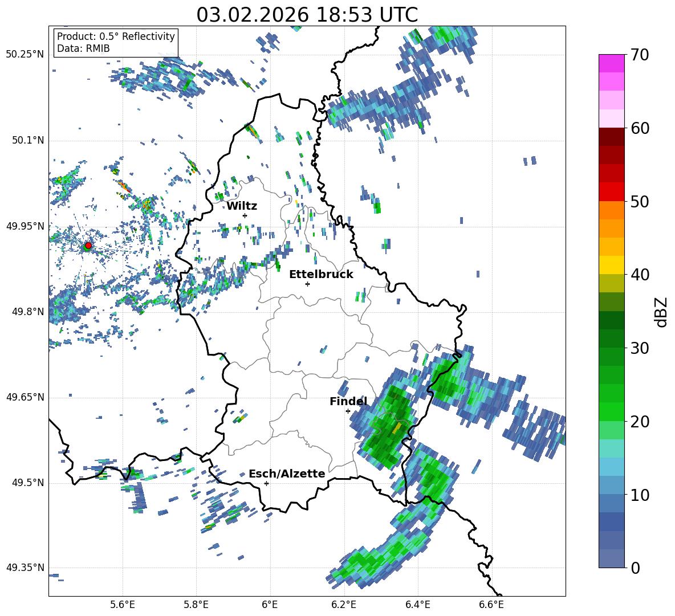Click the 'Product: 0.5° Reflectivity' text

[116, 36]
